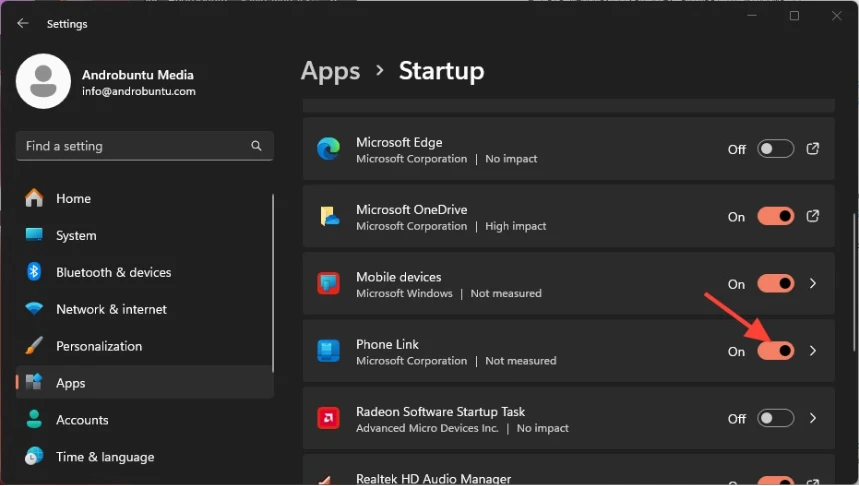Click the Androbuntu Media account name
The image size is (859, 486).
[138, 75]
